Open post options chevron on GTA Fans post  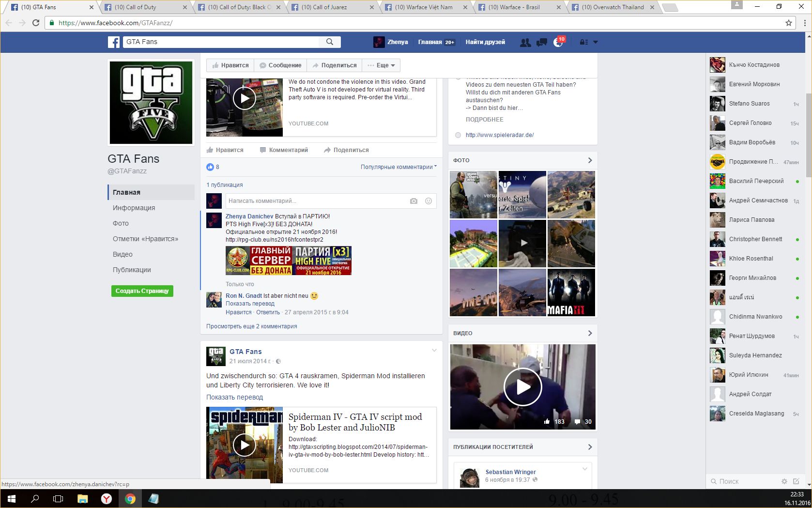(x=434, y=351)
